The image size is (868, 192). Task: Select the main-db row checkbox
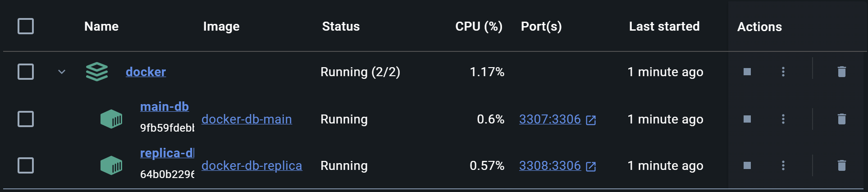26,119
